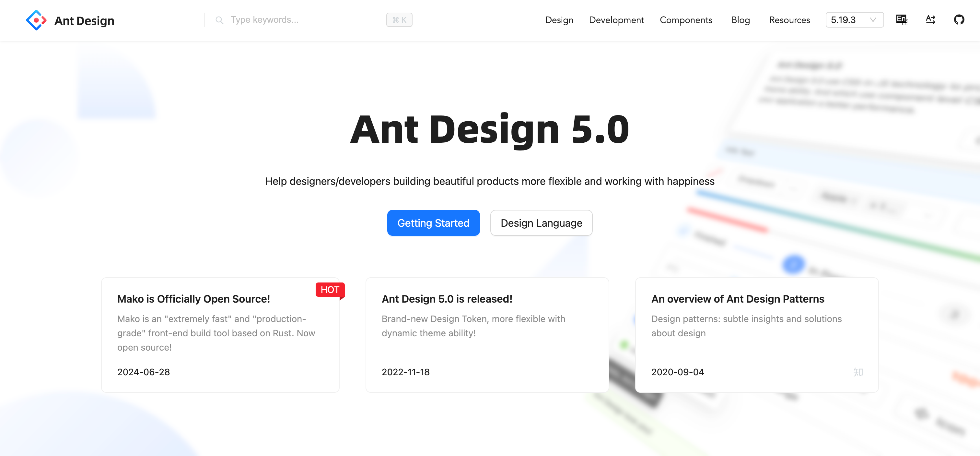Click the Zhihu icon on the Patterns card

(858, 372)
